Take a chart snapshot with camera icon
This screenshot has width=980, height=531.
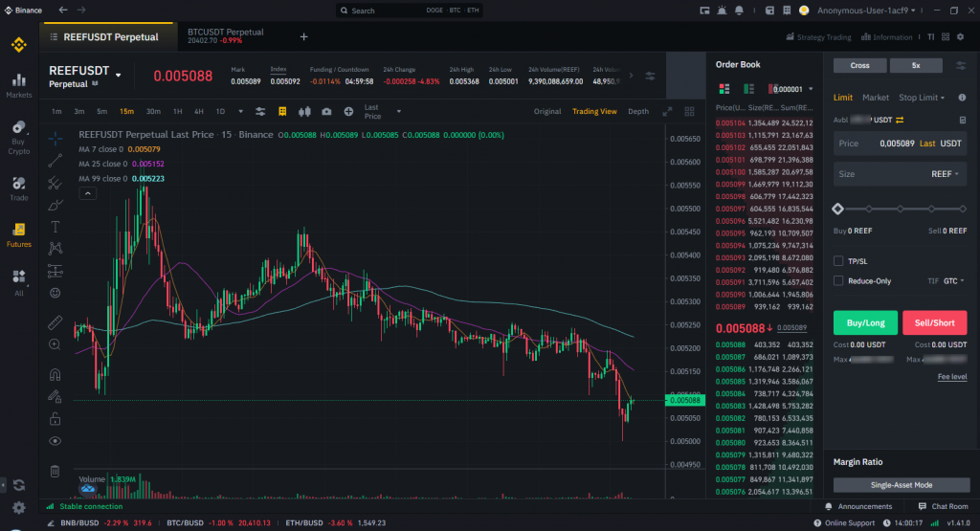pos(326,111)
